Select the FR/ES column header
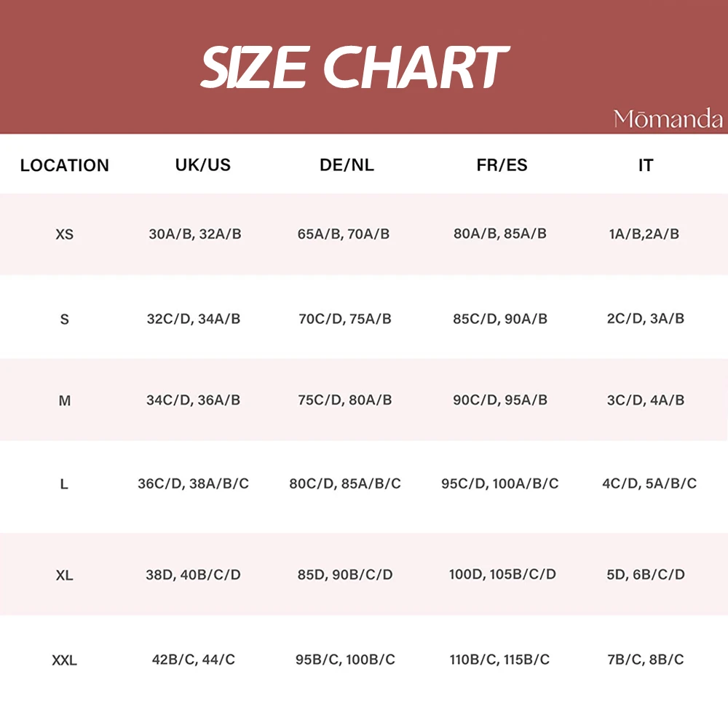Screen dimensions: 728x728 tap(502, 165)
